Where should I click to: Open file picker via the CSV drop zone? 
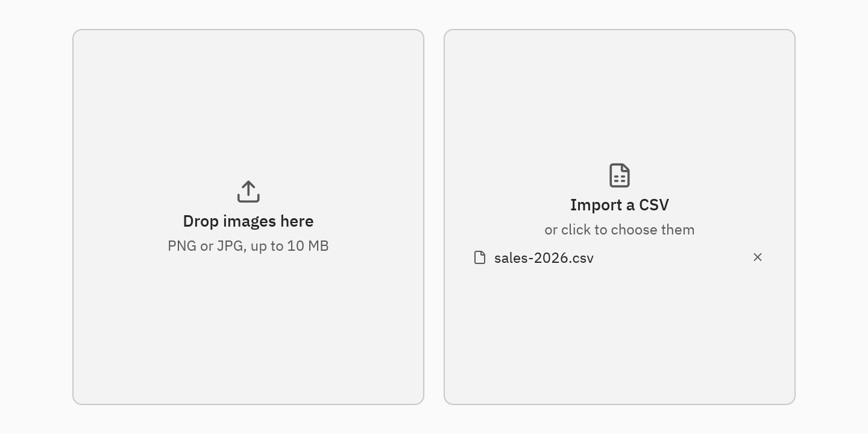[x=620, y=217]
